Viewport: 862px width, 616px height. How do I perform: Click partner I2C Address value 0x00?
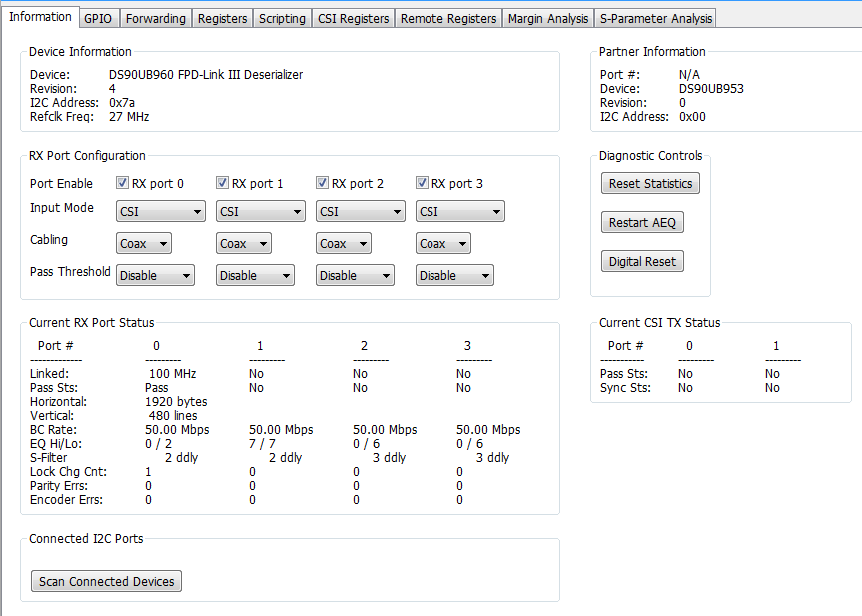(692, 117)
